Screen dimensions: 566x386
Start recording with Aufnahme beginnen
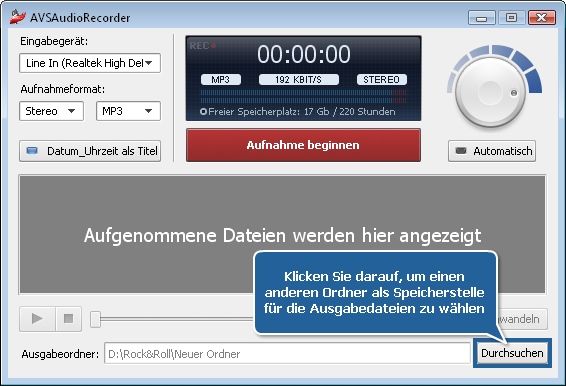coord(303,145)
